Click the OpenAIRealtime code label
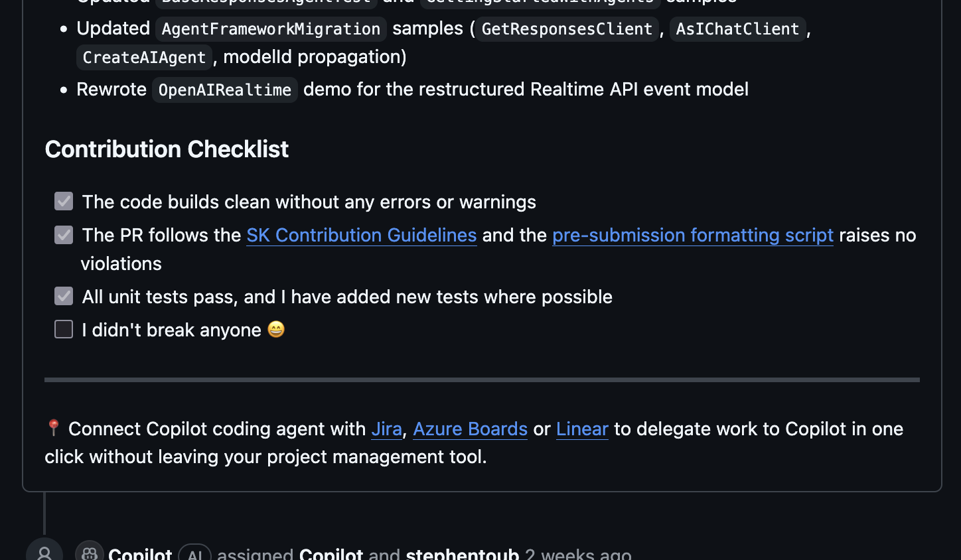 click(224, 90)
